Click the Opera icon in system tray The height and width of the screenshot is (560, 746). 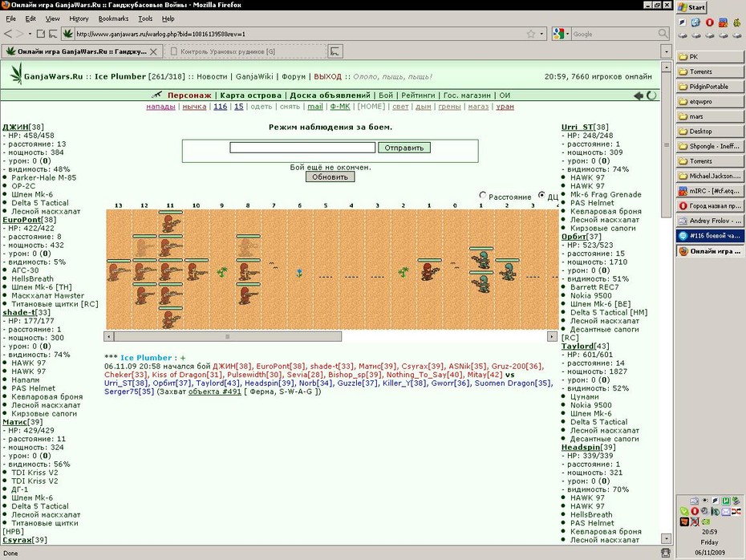click(x=695, y=512)
